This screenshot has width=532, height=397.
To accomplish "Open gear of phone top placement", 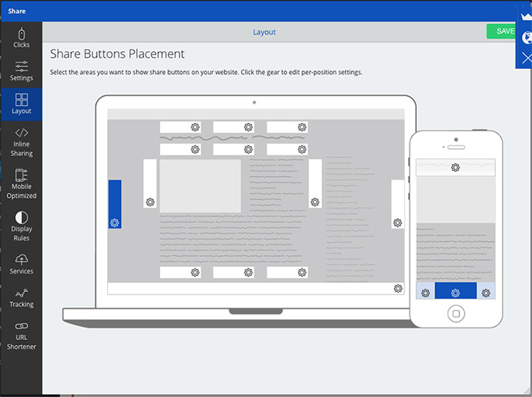I will [x=455, y=168].
